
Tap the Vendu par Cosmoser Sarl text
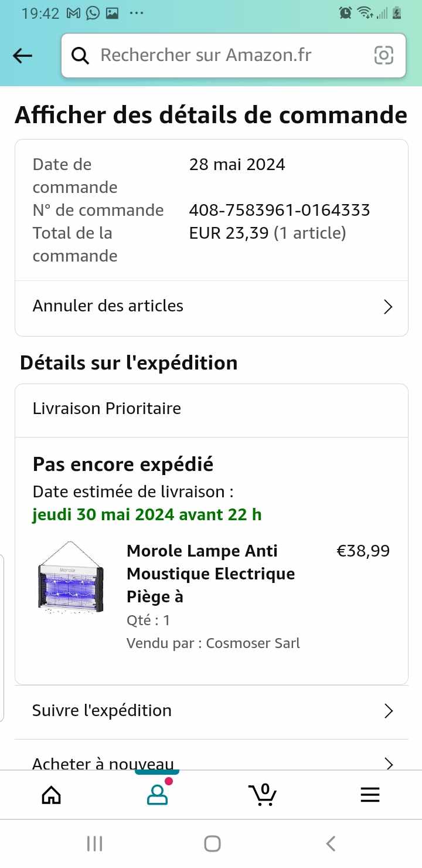[213, 643]
